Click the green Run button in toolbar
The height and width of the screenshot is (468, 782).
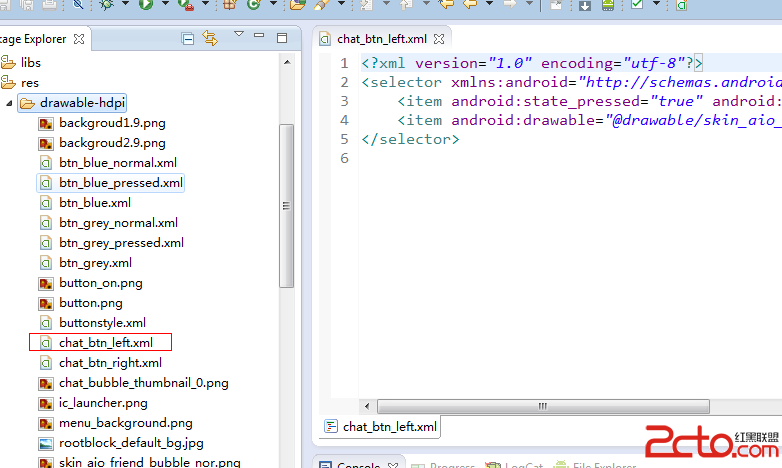click(x=146, y=5)
